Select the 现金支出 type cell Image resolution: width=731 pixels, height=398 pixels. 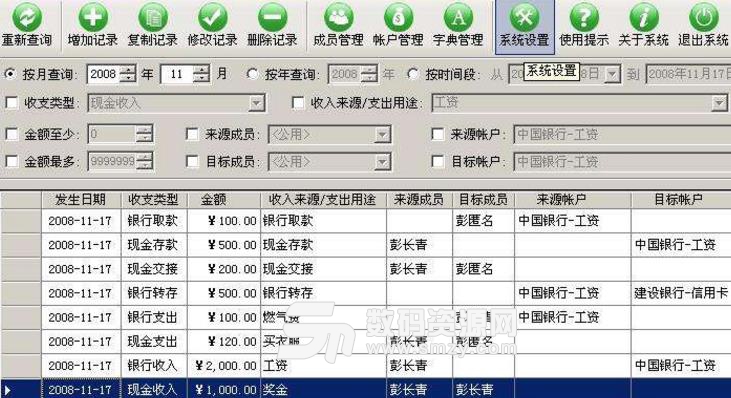click(154, 342)
